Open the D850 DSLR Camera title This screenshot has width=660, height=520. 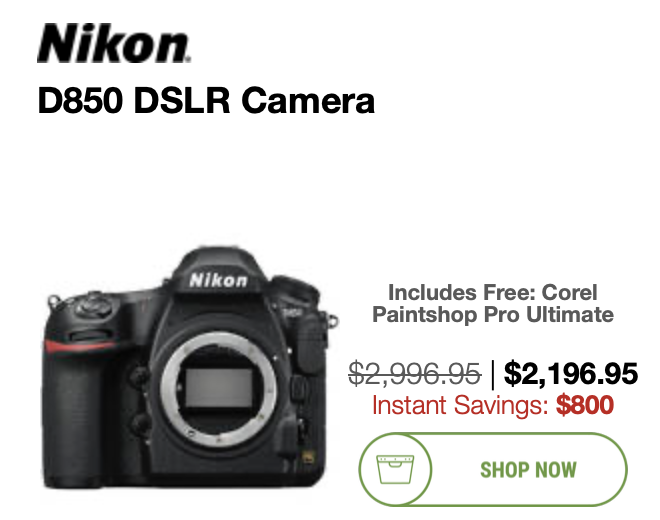coord(206,100)
